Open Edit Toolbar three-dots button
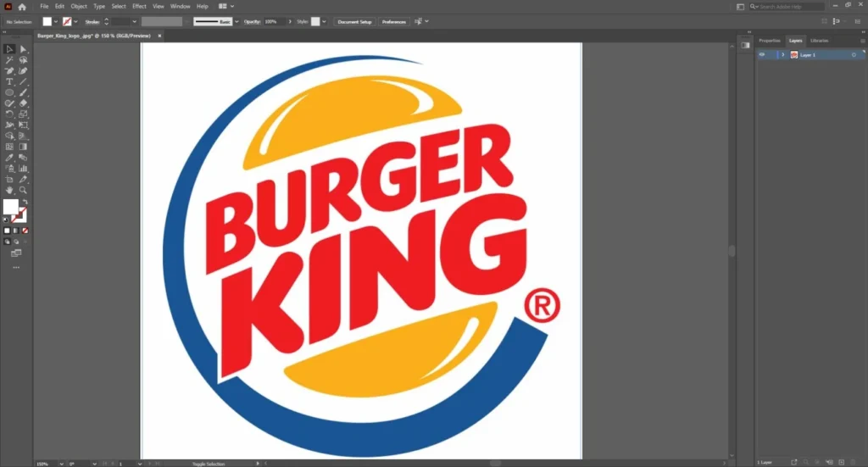This screenshot has width=868, height=467. click(x=16, y=267)
